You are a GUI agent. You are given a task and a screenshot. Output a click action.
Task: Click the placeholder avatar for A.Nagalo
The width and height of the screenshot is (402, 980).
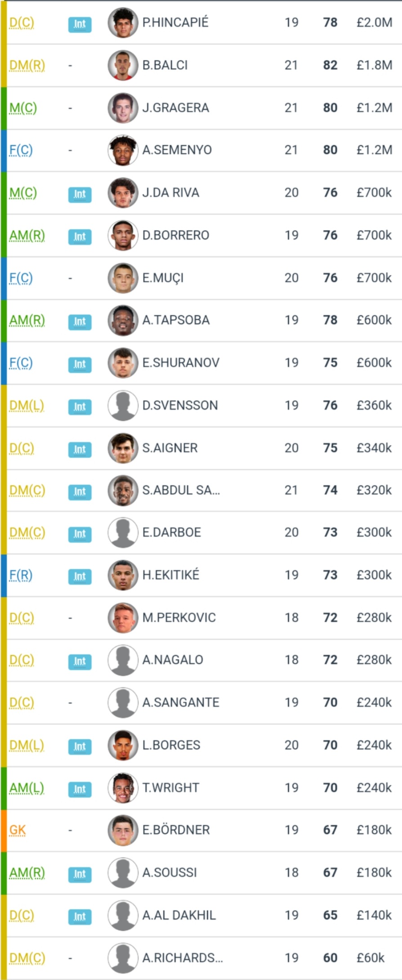tap(123, 660)
